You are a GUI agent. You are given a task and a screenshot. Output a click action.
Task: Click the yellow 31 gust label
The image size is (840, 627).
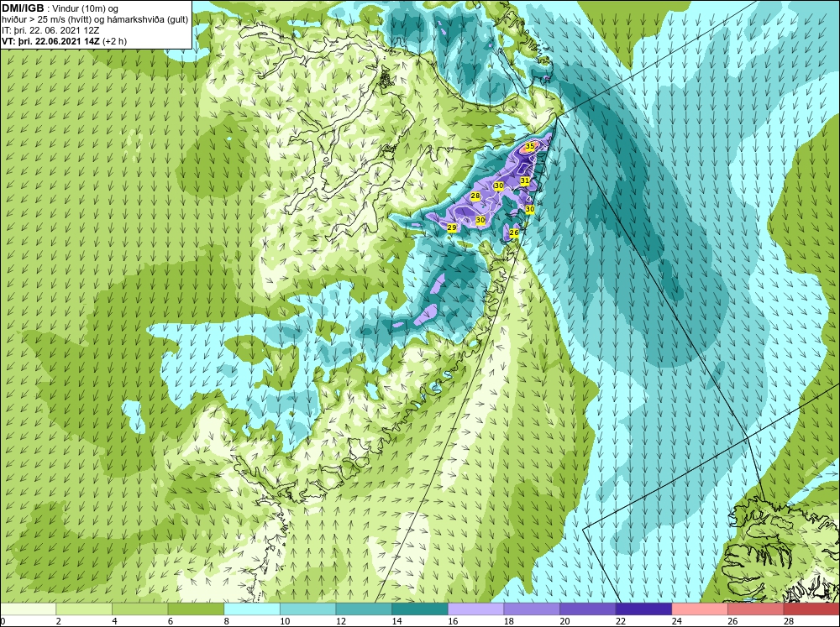pyautogui.click(x=525, y=181)
